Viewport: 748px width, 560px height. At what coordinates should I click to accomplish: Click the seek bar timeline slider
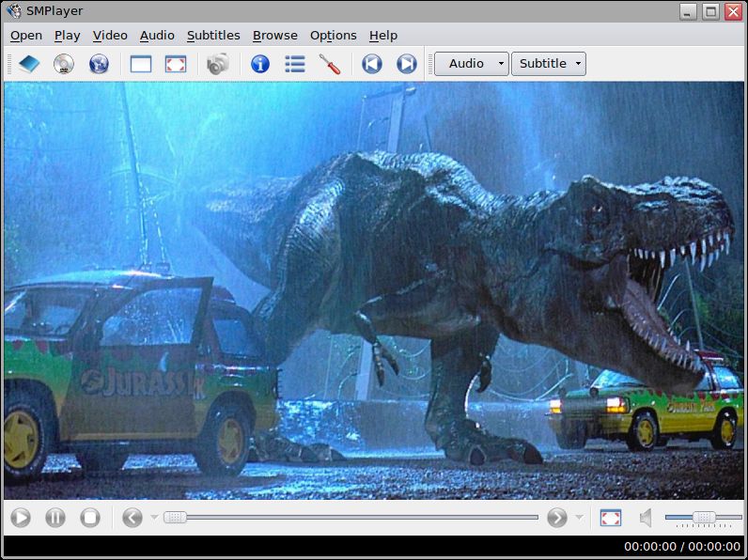(x=351, y=518)
